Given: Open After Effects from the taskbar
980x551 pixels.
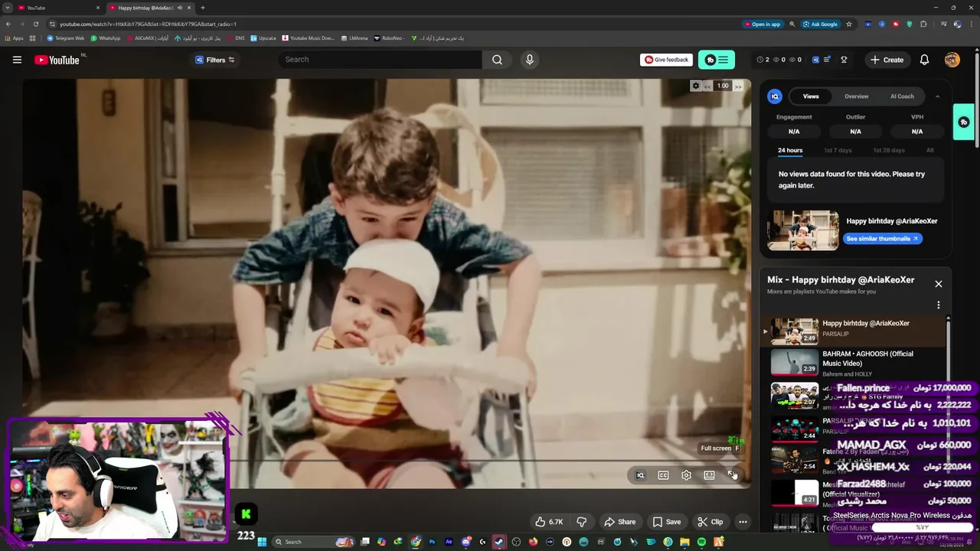Looking at the screenshot, I should [449, 542].
